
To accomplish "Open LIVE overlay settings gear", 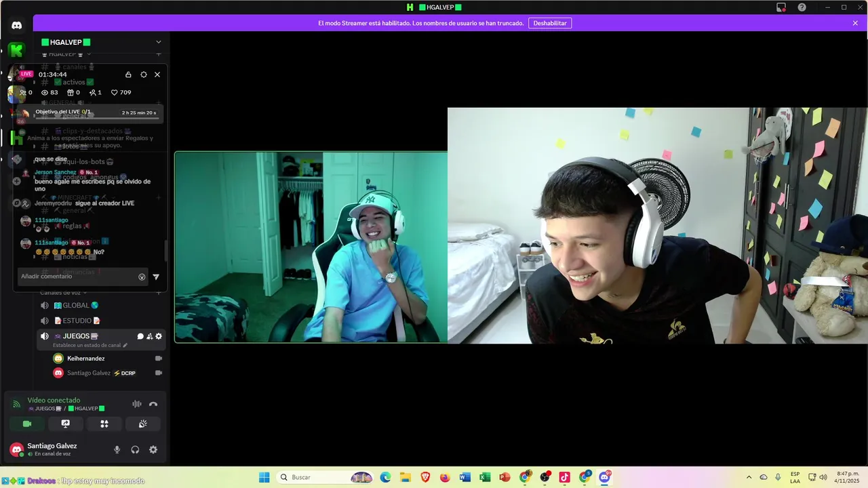I will click(x=144, y=75).
